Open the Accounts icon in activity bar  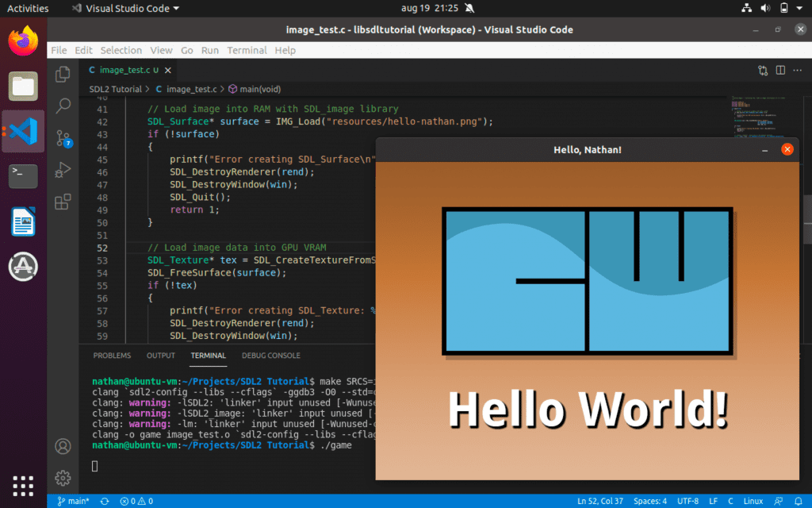pyautogui.click(x=63, y=446)
